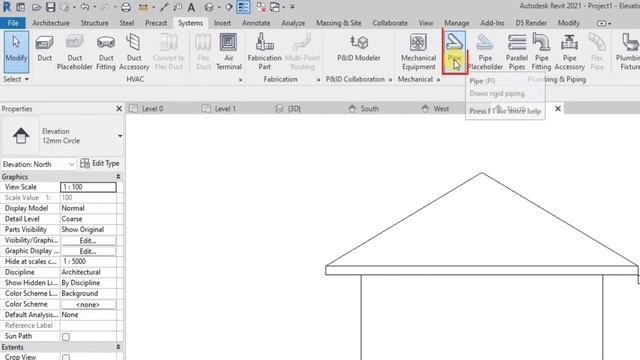
Task: Open the Architecture ribbon tab
Action: pyautogui.click(x=51, y=23)
